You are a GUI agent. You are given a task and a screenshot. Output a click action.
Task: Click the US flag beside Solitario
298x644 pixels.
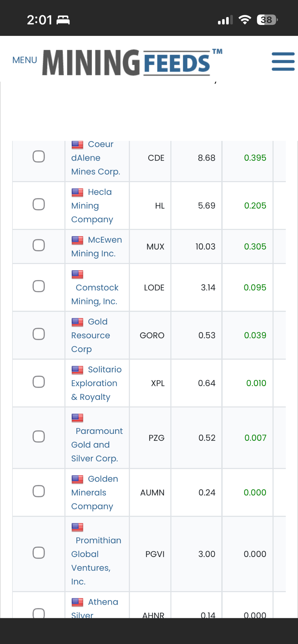coord(77,370)
